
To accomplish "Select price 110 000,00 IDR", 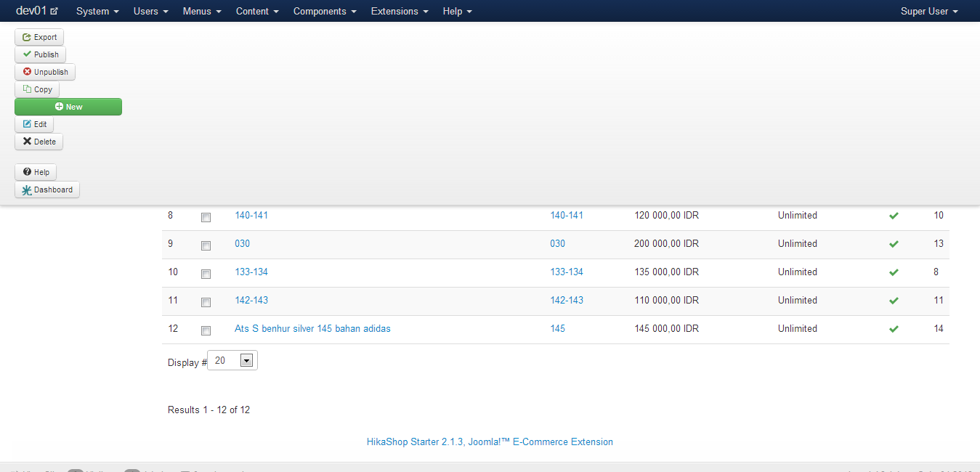I will point(666,300).
